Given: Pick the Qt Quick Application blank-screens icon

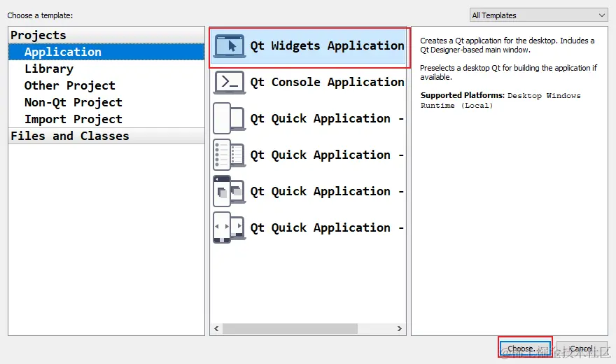Looking at the screenshot, I should [230, 118].
